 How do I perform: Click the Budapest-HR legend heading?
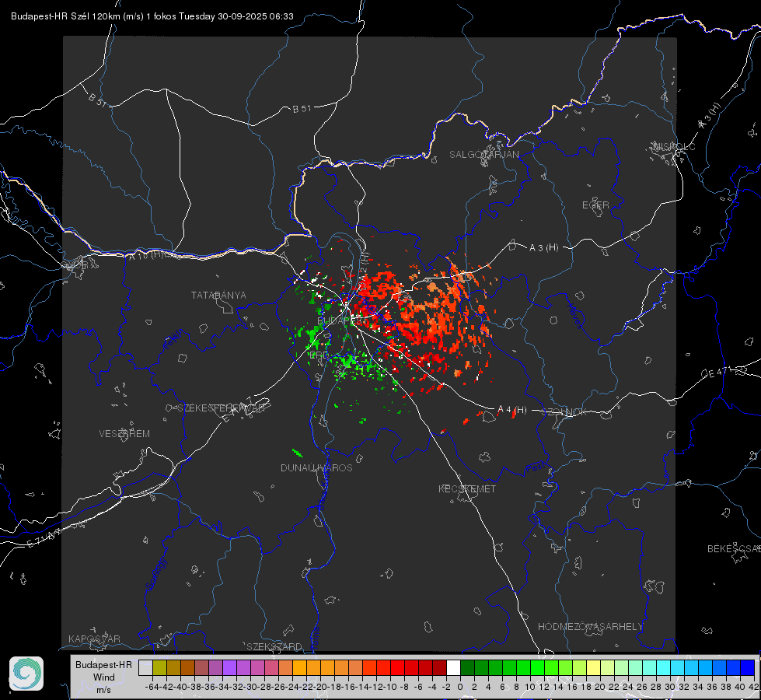point(103,664)
